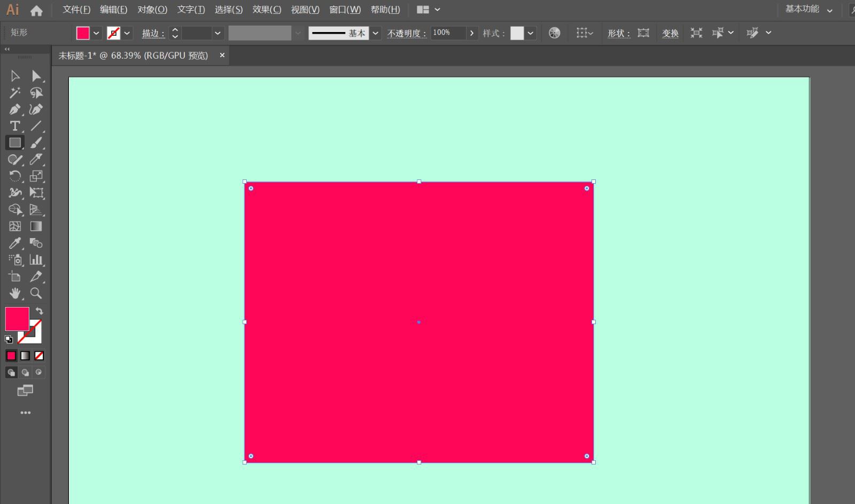This screenshot has height=504, width=855.
Task: Open the 窗口(W) menu
Action: tap(345, 10)
